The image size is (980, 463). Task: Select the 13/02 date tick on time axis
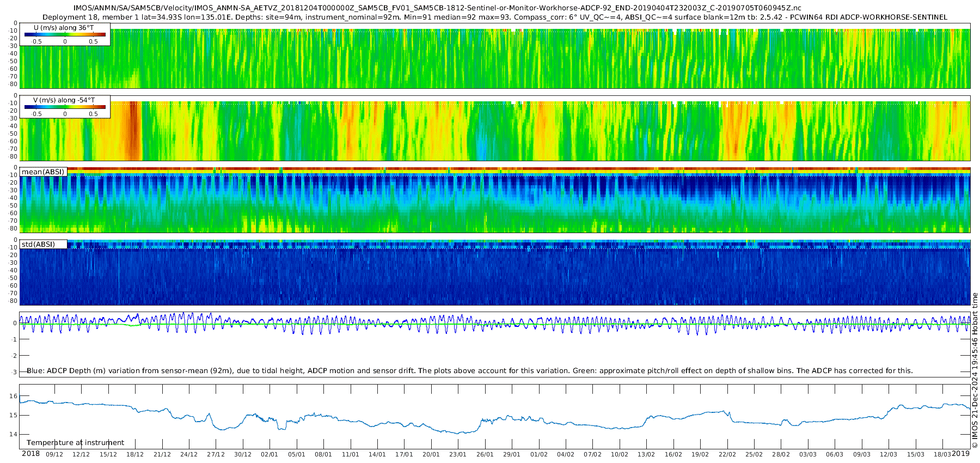(x=646, y=454)
